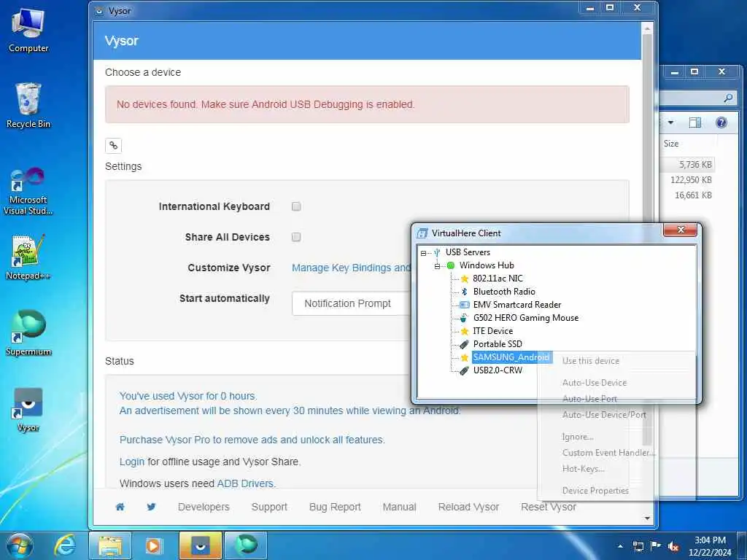Viewport: 747px width, 560px height.
Task: Enable the International Keyboard checkbox
Action: coord(296,206)
